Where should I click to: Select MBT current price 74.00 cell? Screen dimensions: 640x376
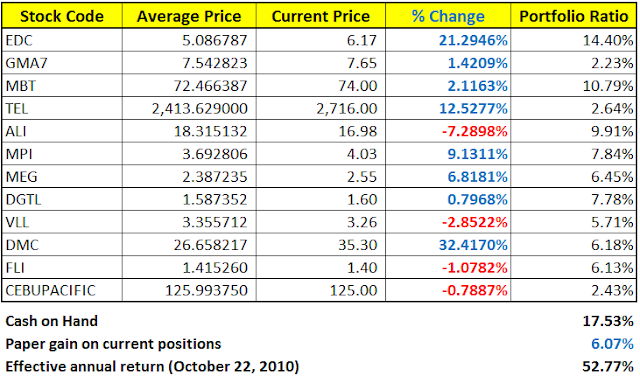[x=321, y=86]
